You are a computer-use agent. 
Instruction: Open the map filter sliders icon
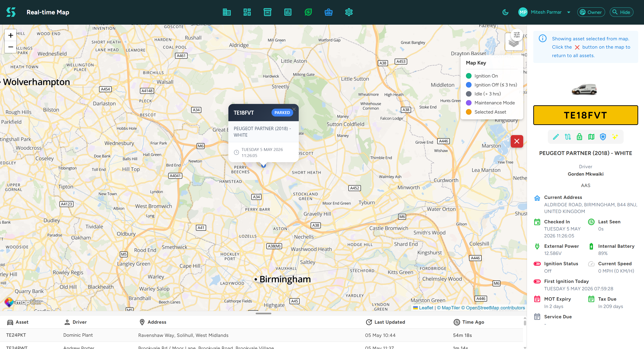tap(516, 35)
